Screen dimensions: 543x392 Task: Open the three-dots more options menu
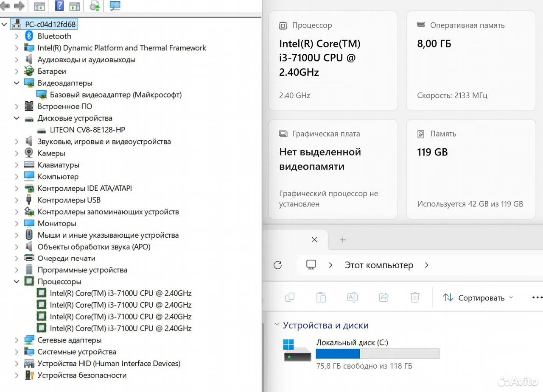click(x=537, y=297)
